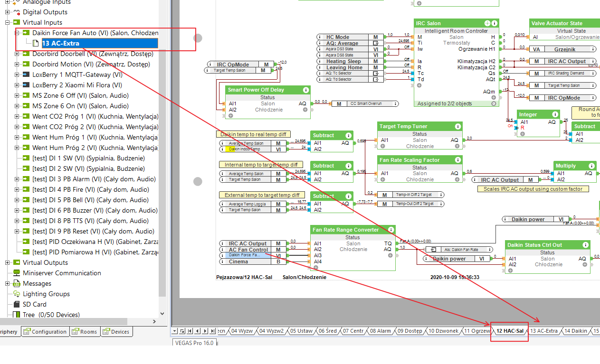Viewport: 600px width, 364px height.
Task: Collapse Daikin Force Fan Auto node
Action: click(x=17, y=33)
